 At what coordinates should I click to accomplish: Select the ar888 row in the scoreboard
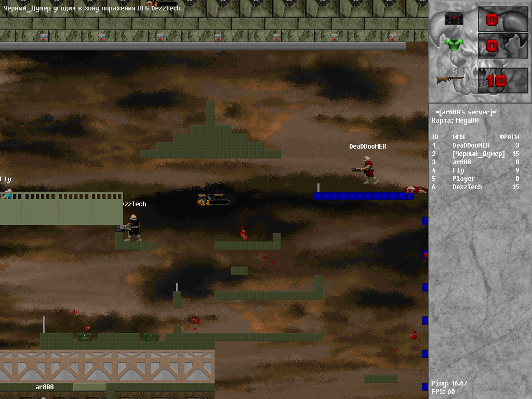click(x=475, y=162)
